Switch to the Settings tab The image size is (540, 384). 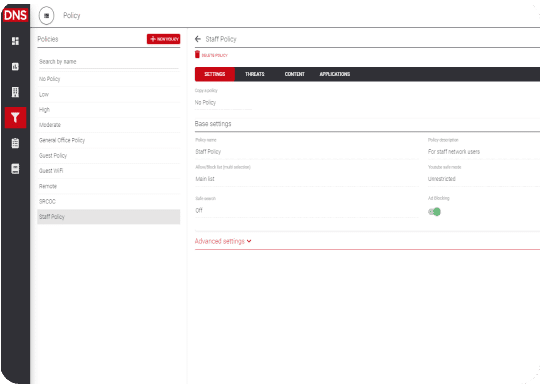tap(215, 74)
